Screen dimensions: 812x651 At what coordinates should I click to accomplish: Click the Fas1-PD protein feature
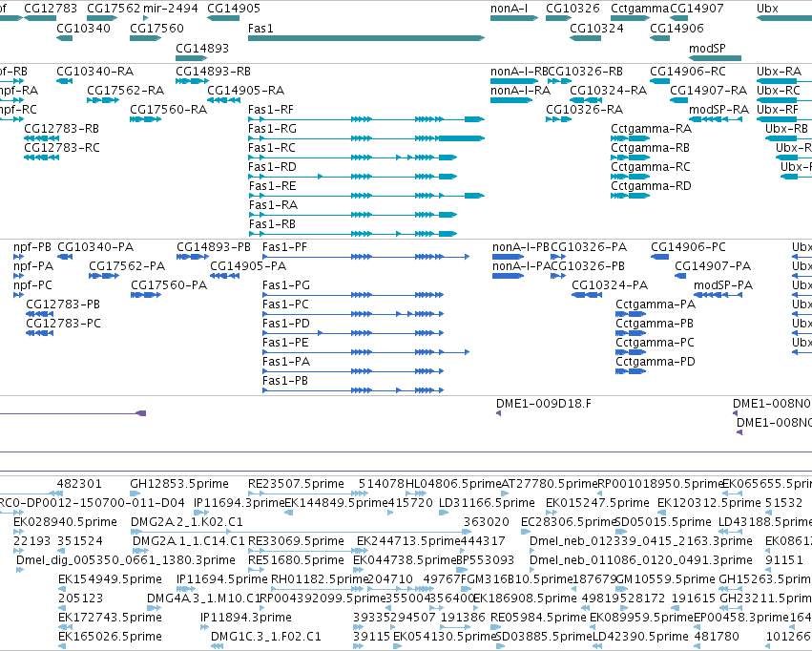[353, 333]
